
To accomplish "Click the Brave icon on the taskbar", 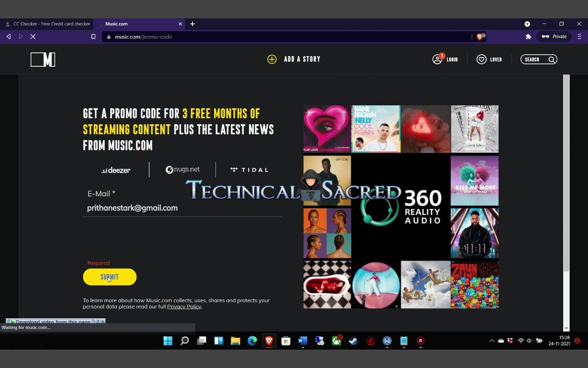I will click(269, 341).
